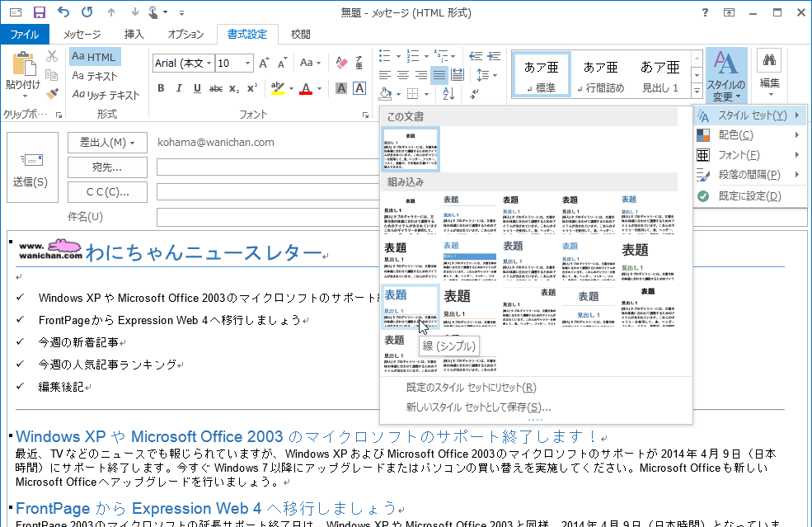Open the 差出人(M) sender dropdown
Viewport: 812px width, 527px height.
107,143
